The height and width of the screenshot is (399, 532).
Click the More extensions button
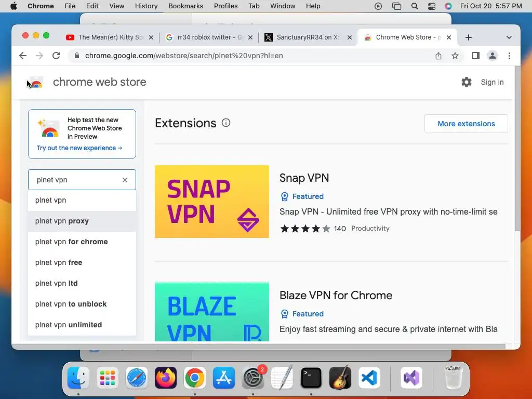[466, 124]
